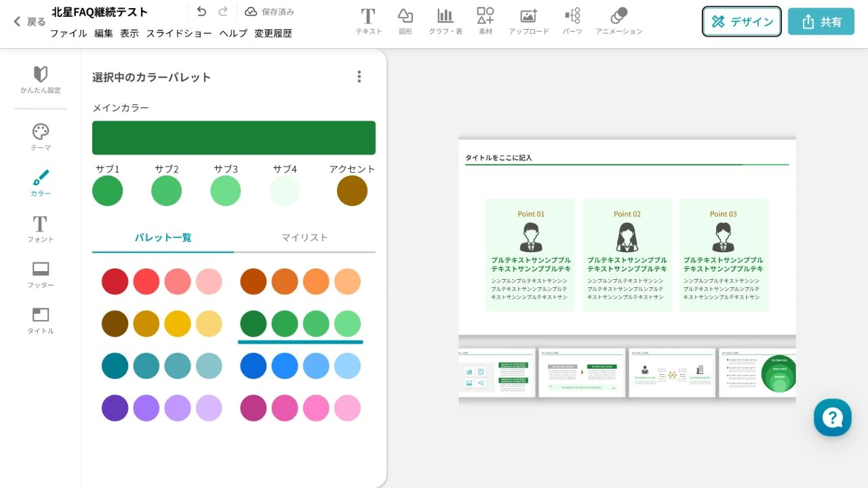This screenshot has height=488, width=868.
Task: Choose the darkest blue palette swatch
Action: pos(254,366)
